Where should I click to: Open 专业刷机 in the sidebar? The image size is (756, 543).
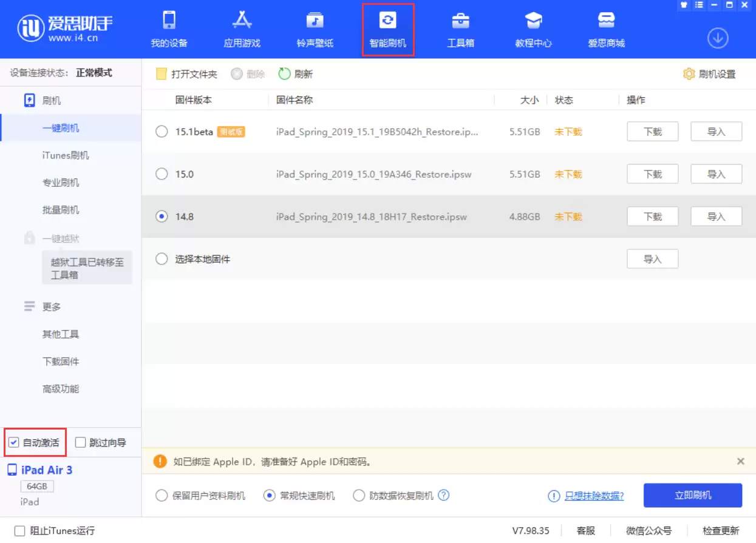pyautogui.click(x=61, y=183)
